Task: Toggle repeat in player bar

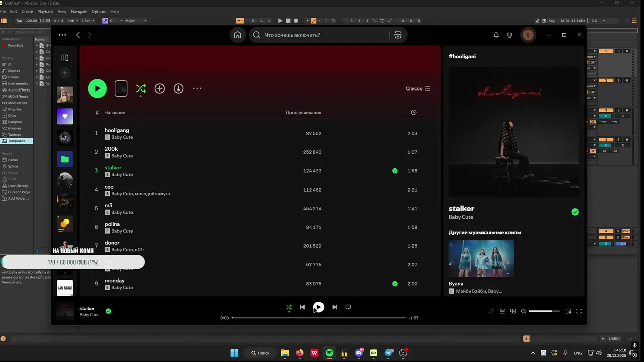Action: click(x=348, y=307)
